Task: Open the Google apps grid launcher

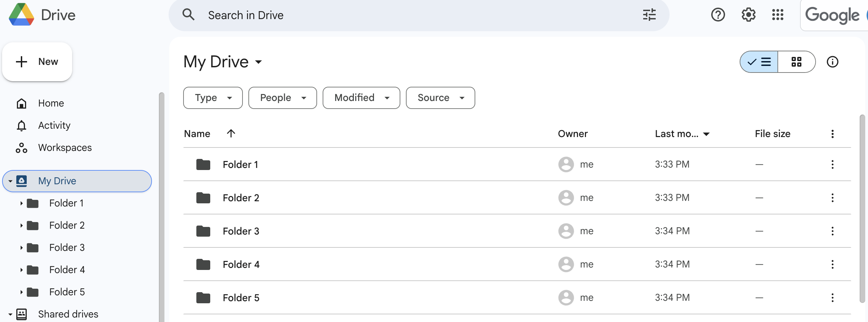Action: [x=777, y=15]
